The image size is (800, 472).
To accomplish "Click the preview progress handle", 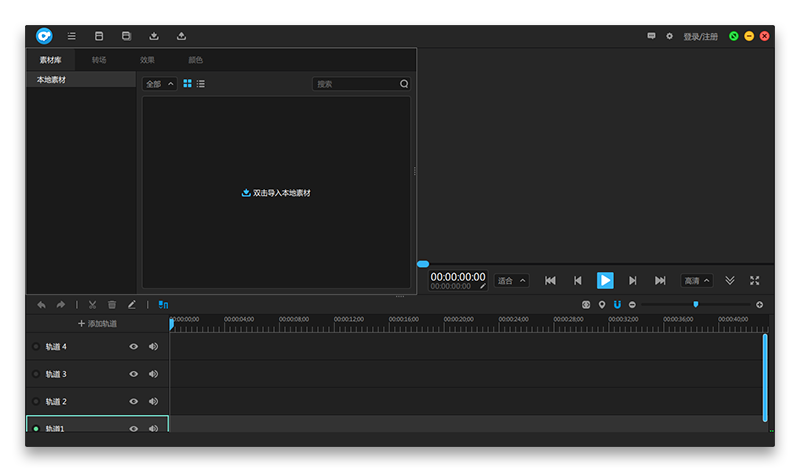I will click(x=423, y=264).
